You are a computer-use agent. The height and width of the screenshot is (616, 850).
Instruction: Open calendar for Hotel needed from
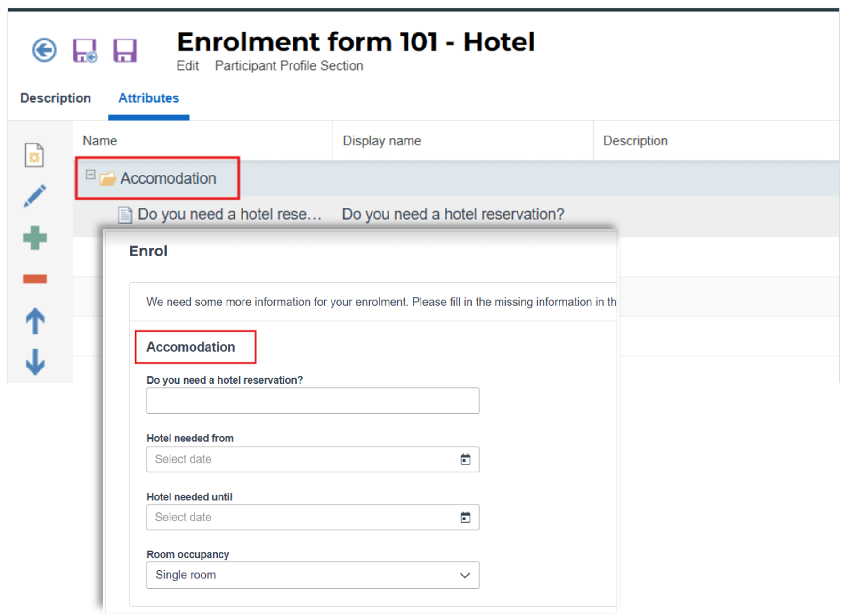466,459
